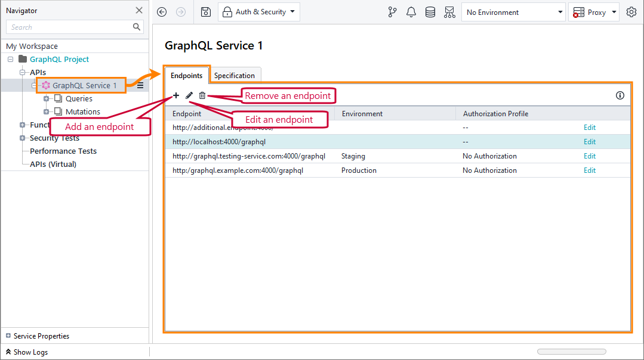Add a new endpoint using the plus icon
The height and width of the screenshot is (360, 644).
point(175,95)
